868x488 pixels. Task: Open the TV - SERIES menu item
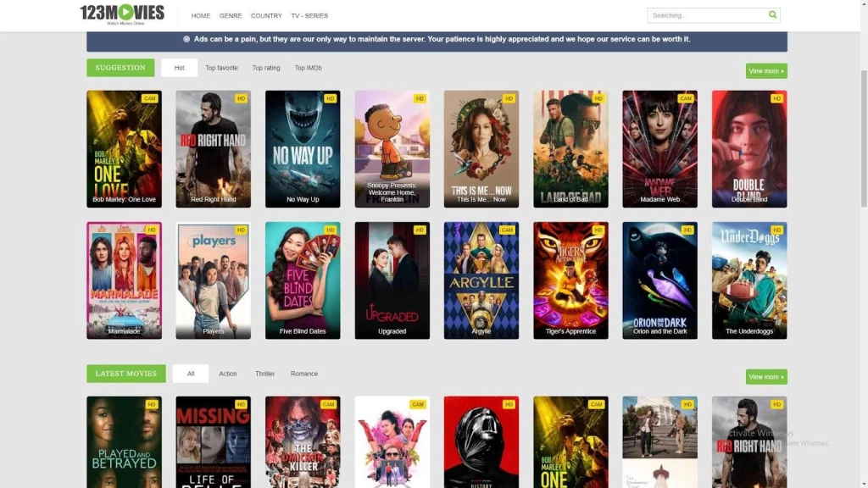click(309, 16)
